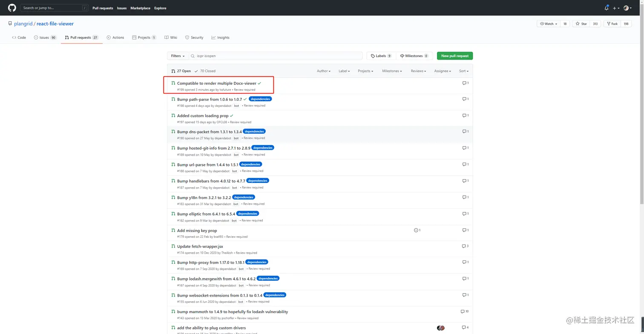
Task: Click comment icon on Bump http-proxy row
Action: coord(464,262)
